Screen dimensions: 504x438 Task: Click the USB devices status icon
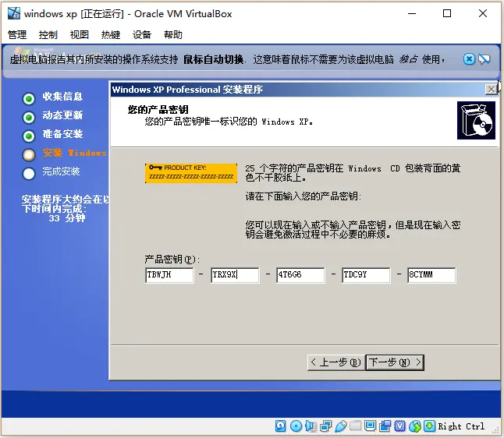click(340, 426)
